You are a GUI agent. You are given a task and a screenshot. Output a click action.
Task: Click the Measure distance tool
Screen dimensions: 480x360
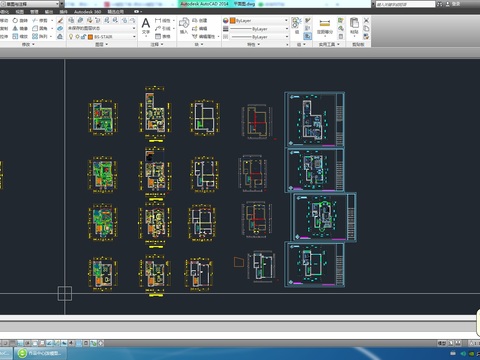325,26
